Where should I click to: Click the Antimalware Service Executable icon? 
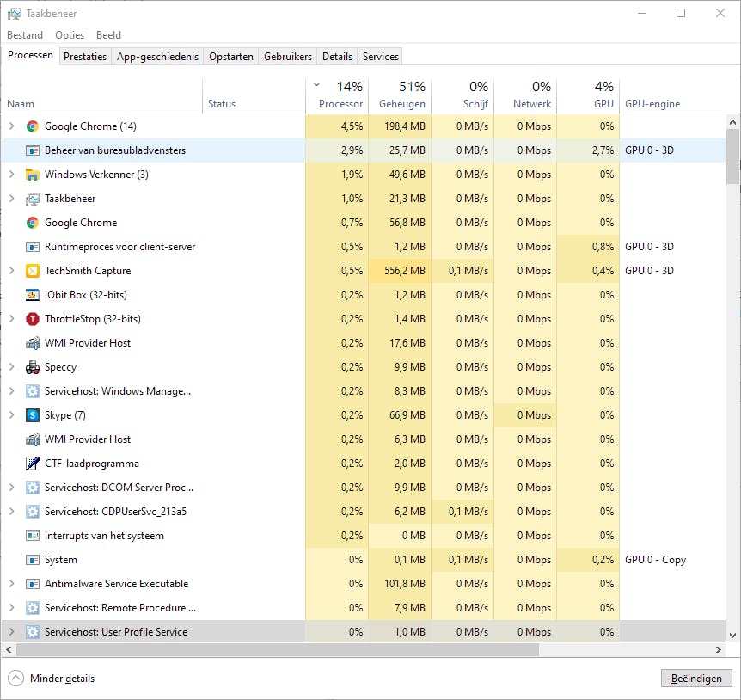(x=32, y=584)
